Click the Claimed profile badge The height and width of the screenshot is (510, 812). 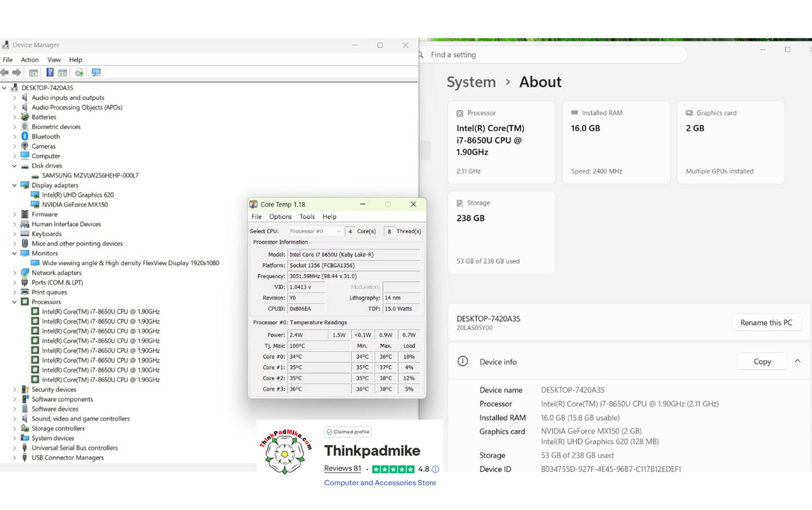click(x=348, y=432)
